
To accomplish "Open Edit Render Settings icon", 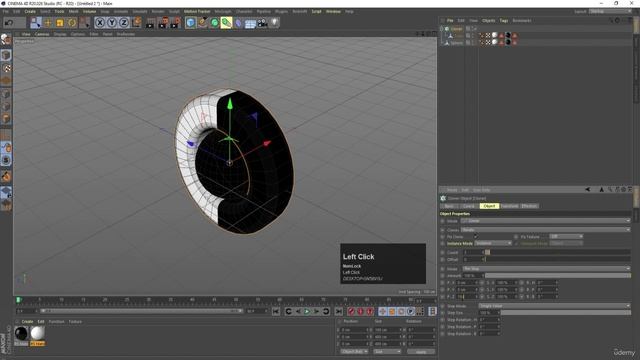I will click(176, 23).
